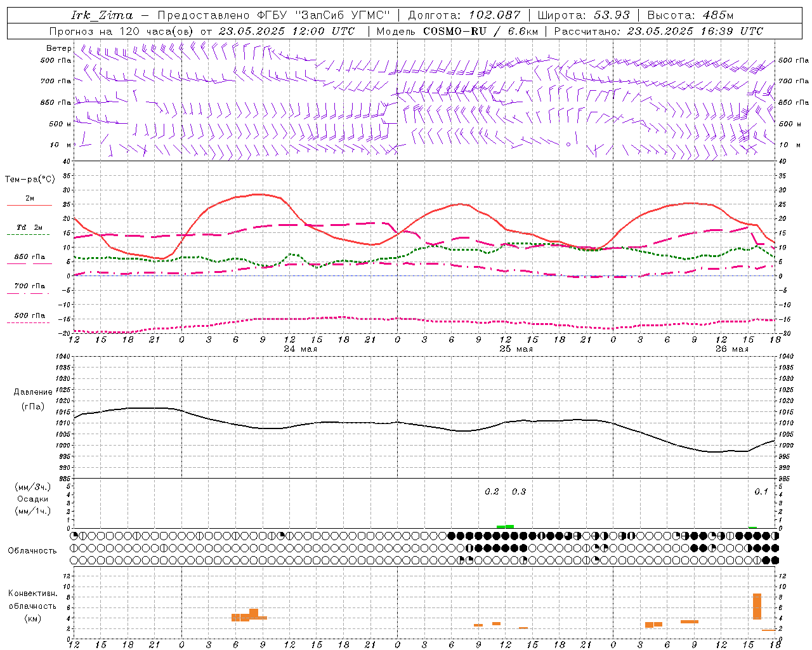
Task: Click the "Осадки" precipitation label
Action: pyautogui.click(x=33, y=499)
